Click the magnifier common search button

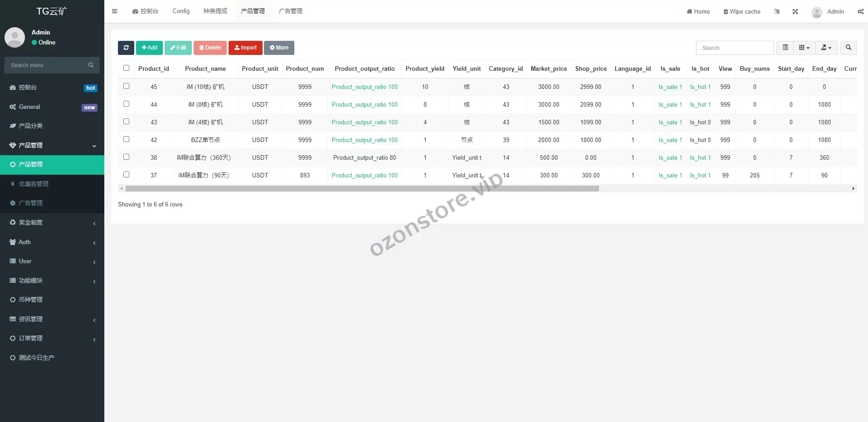pos(848,48)
